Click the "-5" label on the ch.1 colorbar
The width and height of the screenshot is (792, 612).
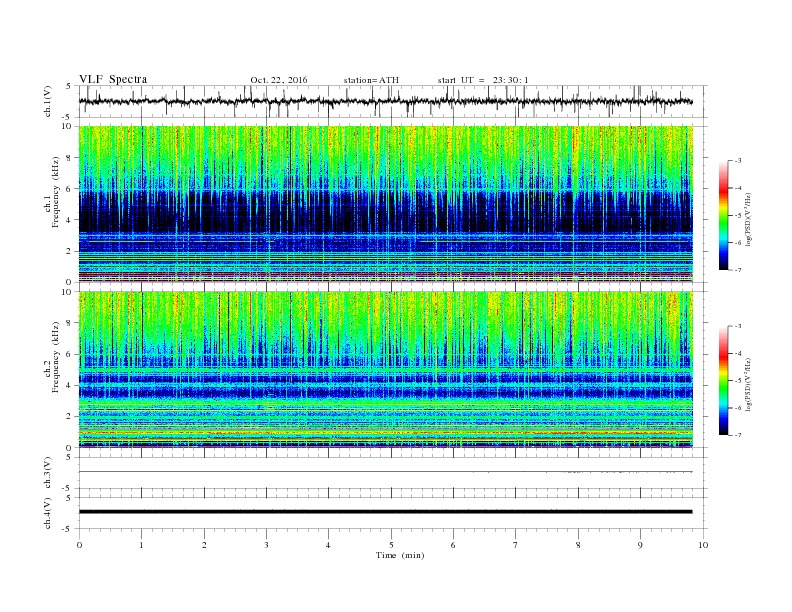point(738,216)
